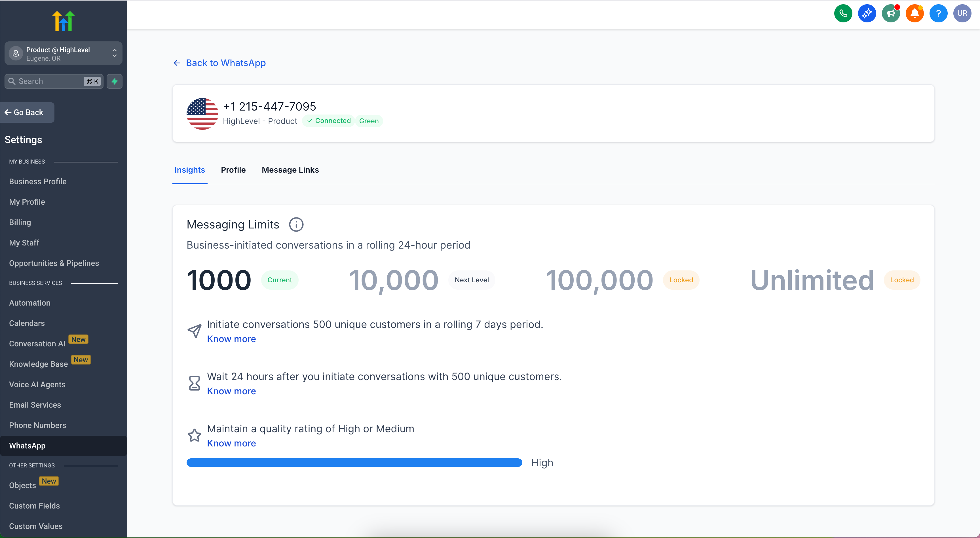This screenshot has width=980, height=538.
Task: Click the green phone dialer icon
Action: tap(843, 13)
